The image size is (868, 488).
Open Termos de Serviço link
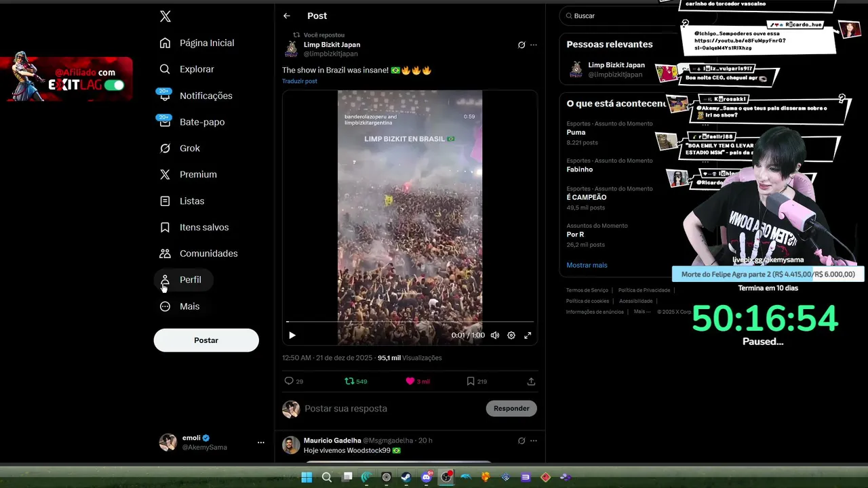click(587, 290)
